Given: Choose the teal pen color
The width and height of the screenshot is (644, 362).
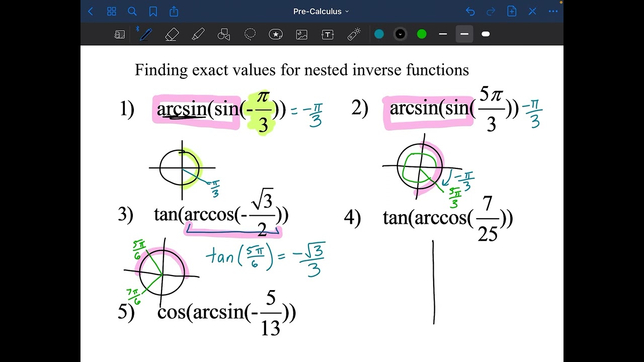Looking at the screenshot, I should 379,34.
